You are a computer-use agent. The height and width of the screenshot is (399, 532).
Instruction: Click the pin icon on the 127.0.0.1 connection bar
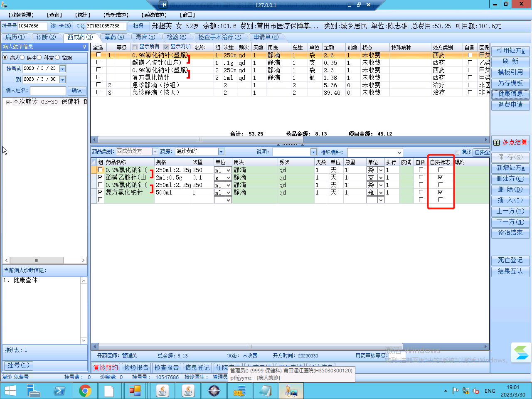(x=164, y=5)
